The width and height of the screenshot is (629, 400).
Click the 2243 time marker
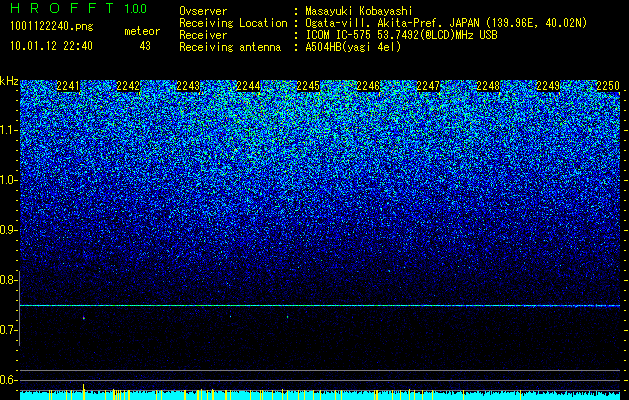[188, 86]
